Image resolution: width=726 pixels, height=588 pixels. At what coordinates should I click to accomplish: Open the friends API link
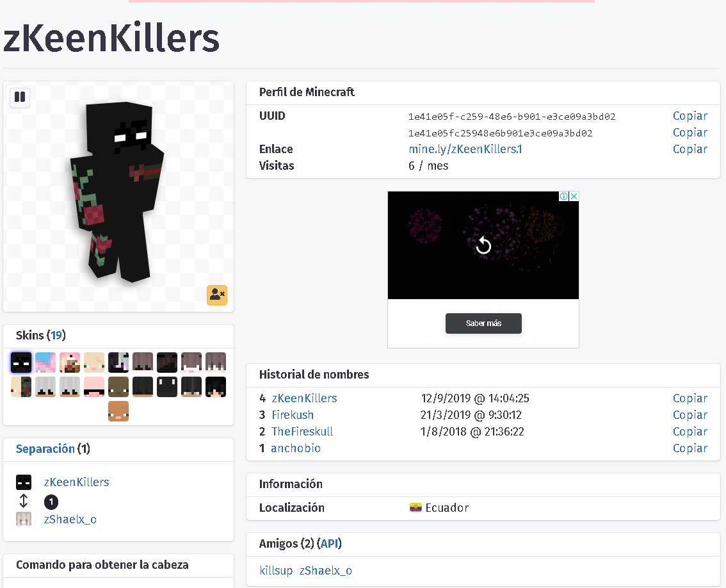[x=330, y=544]
